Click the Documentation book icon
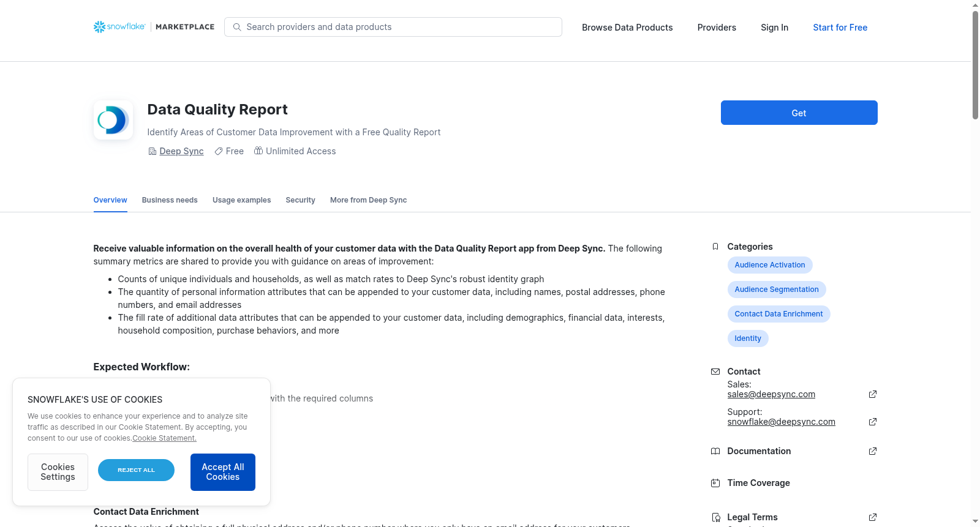Image resolution: width=980 pixels, height=527 pixels. 715,451
